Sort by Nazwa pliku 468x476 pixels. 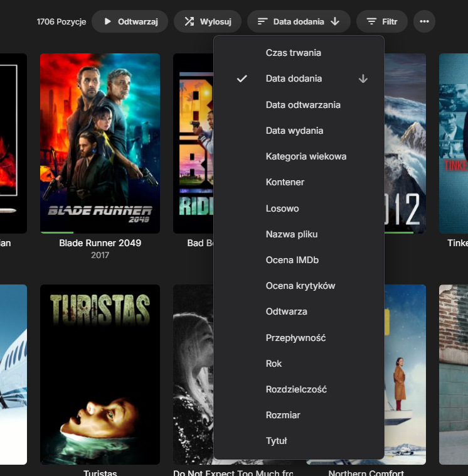[299, 234]
